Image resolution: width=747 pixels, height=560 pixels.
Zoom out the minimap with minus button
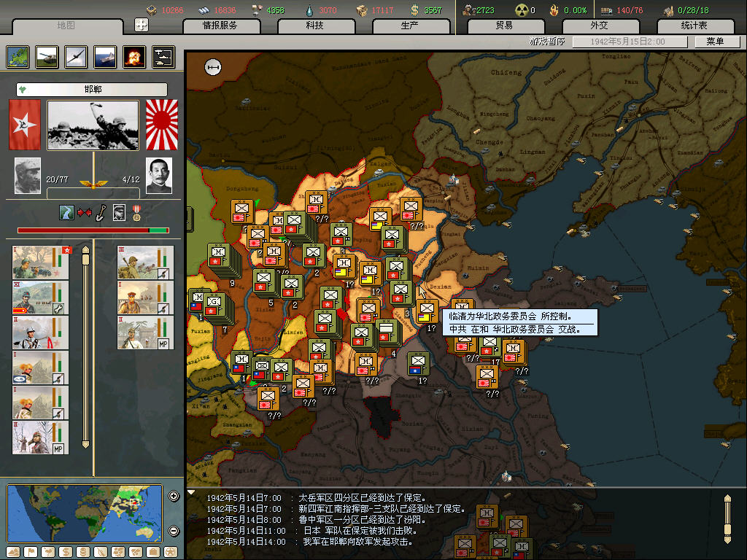coord(174,531)
